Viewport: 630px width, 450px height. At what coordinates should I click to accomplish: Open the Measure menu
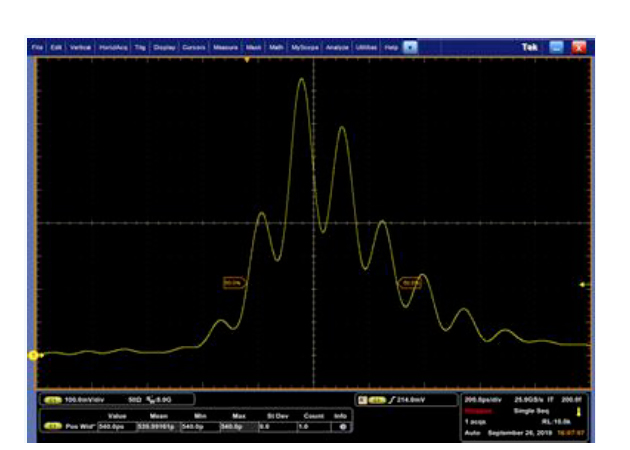click(x=225, y=47)
